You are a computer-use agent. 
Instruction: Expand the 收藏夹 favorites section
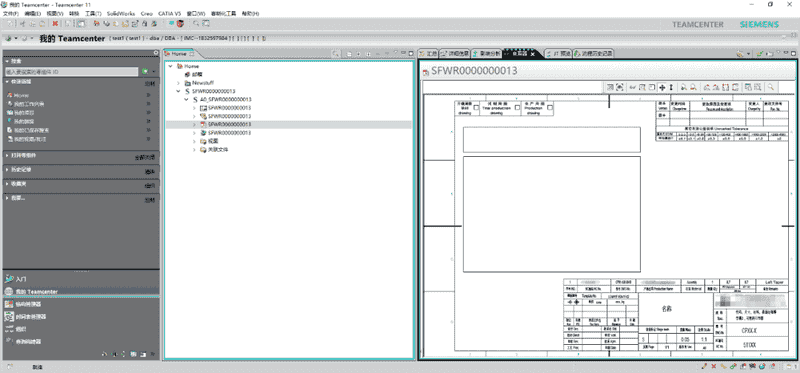pos(7,184)
